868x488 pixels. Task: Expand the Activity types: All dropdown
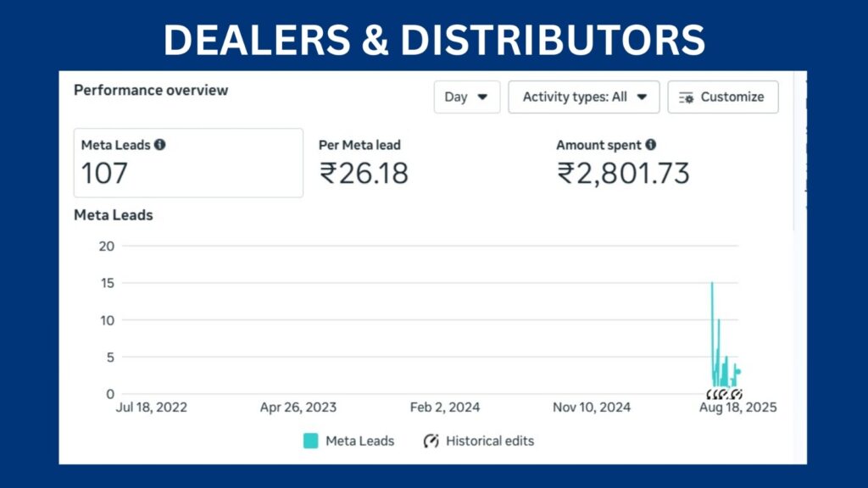coord(583,97)
